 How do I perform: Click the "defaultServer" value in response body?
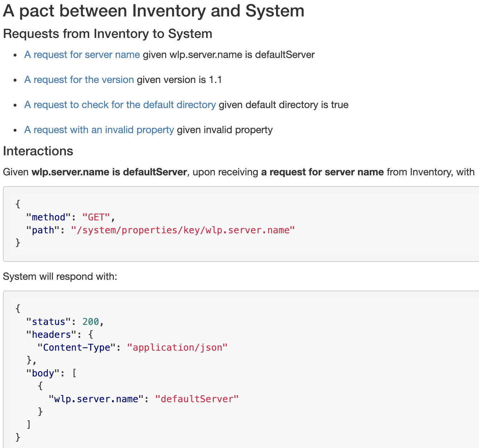(x=197, y=399)
